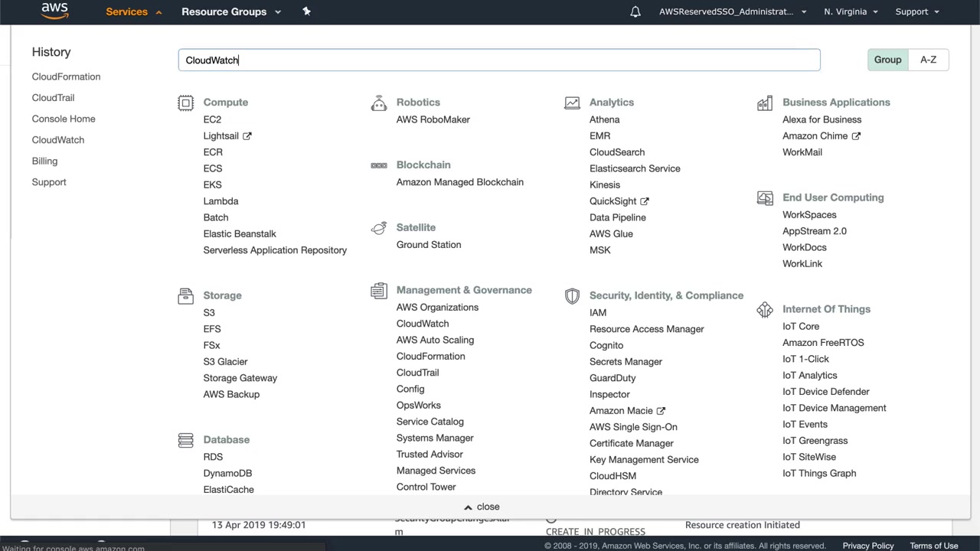Switch service view to Group
The width and height of the screenshot is (980, 551).
tap(887, 60)
